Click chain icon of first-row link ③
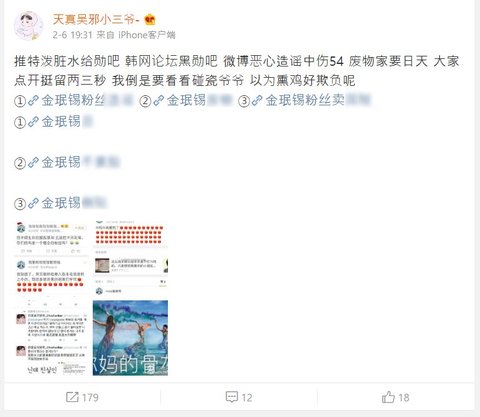The image size is (480, 417). (x=257, y=100)
